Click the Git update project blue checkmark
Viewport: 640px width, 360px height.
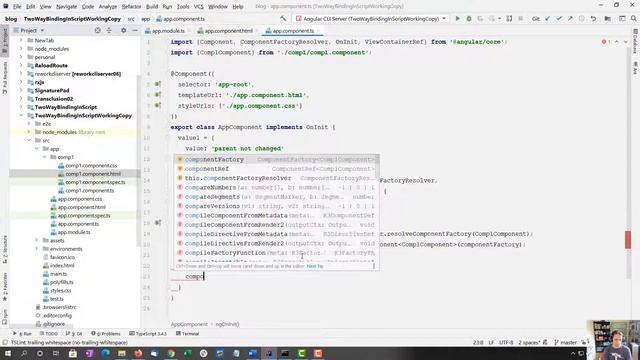547,18
